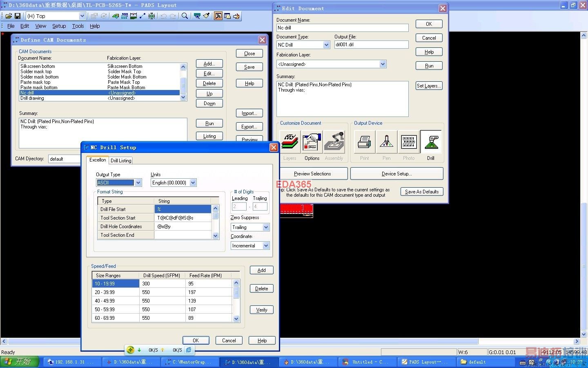This screenshot has width=588, height=368.
Task: Open the Setup menu
Action: (x=59, y=26)
